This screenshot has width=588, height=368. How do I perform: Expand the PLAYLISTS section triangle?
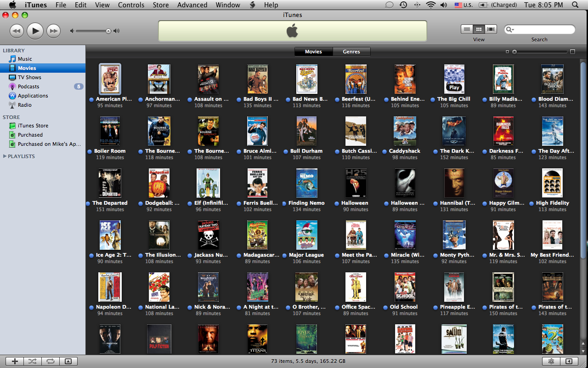click(x=5, y=156)
